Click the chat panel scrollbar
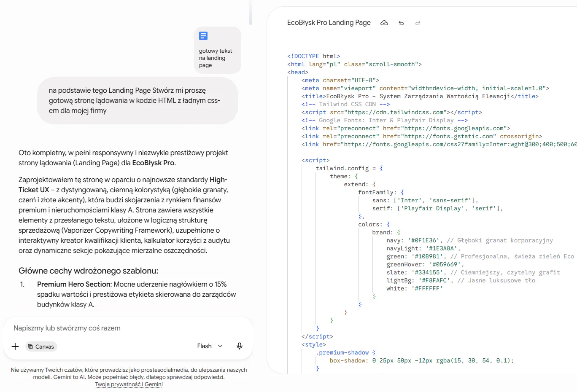577x392 pixels. click(251, 13)
